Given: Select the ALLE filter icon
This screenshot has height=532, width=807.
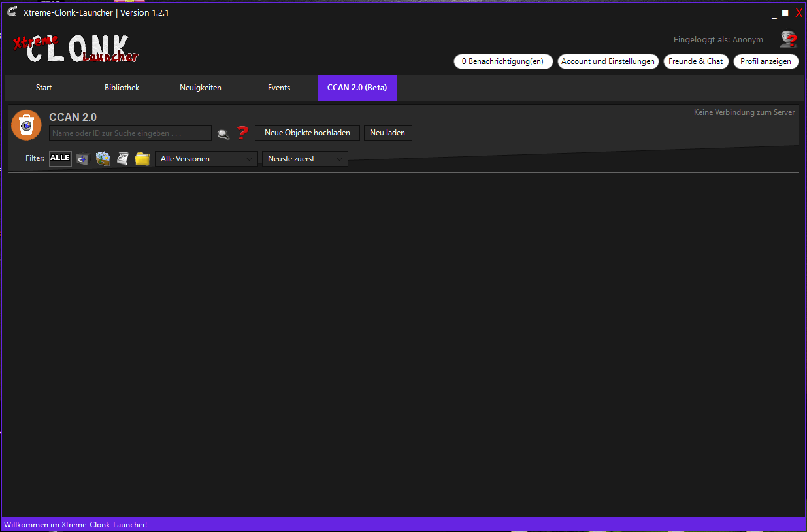Looking at the screenshot, I should (x=60, y=158).
